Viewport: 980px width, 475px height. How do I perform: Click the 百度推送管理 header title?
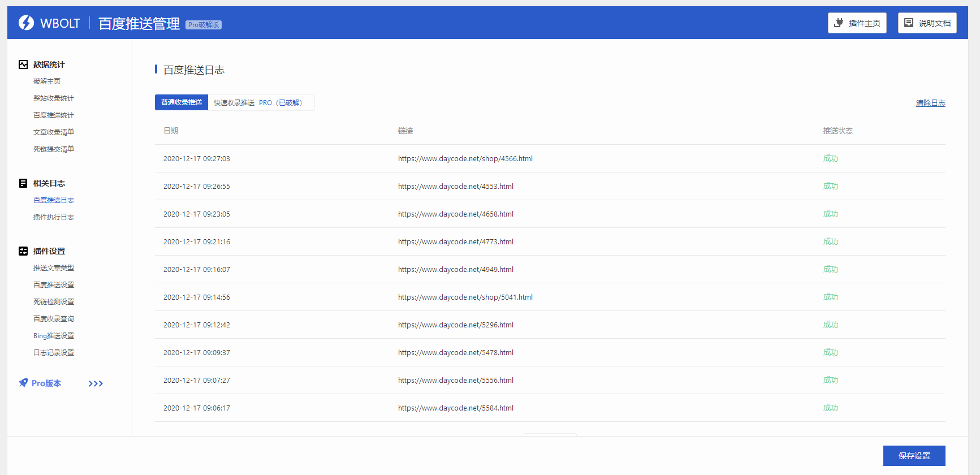pos(139,24)
